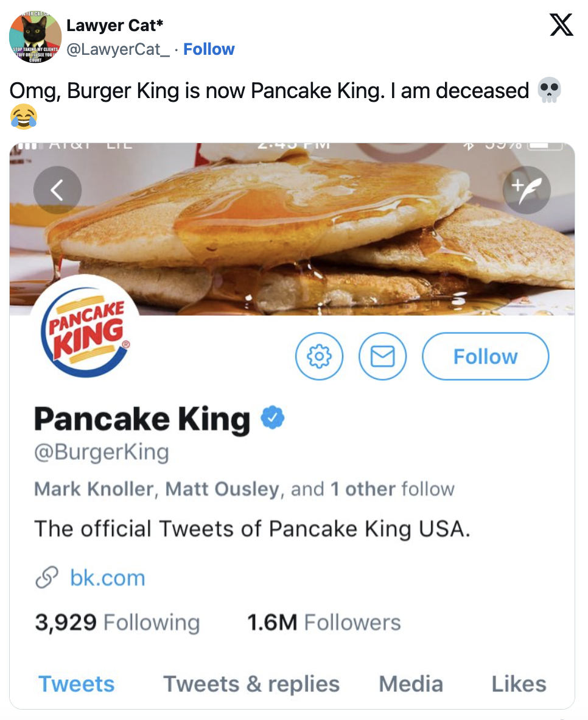Select the Tweets tab
The width and height of the screenshot is (588, 720).
[x=76, y=684]
